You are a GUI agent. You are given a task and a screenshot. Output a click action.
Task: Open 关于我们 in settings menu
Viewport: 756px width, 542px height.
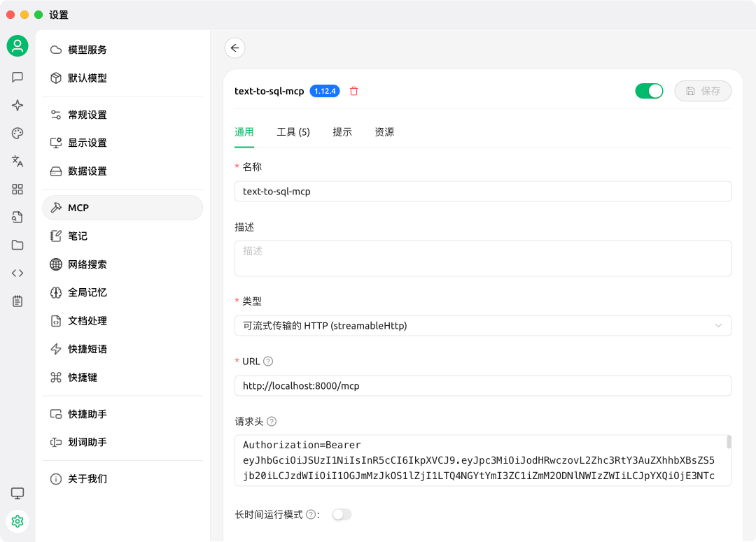pyautogui.click(x=87, y=479)
